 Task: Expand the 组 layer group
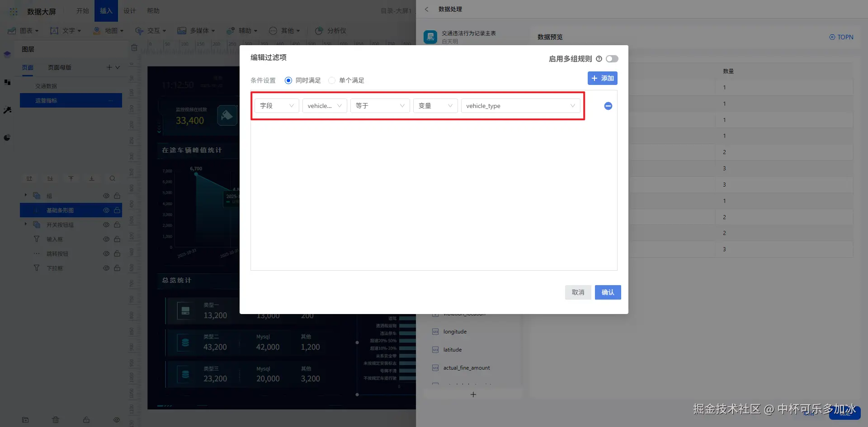[26, 195]
